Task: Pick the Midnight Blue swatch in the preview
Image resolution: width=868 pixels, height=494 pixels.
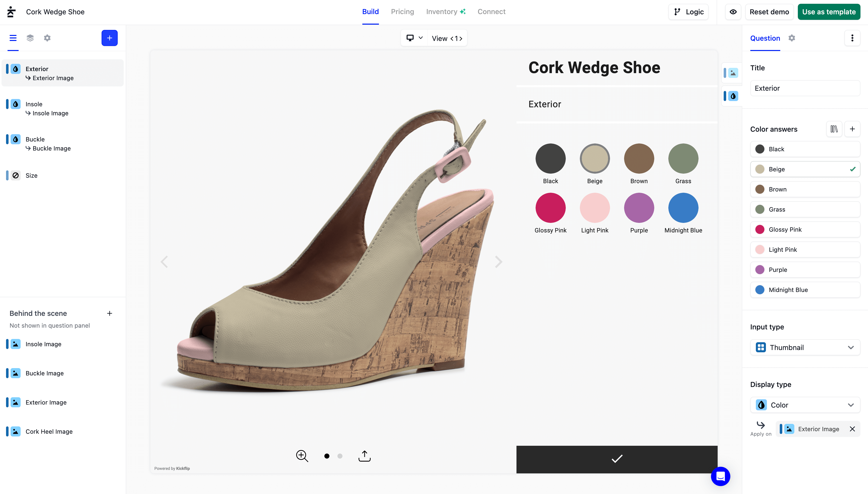Action: click(x=683, y=208)
